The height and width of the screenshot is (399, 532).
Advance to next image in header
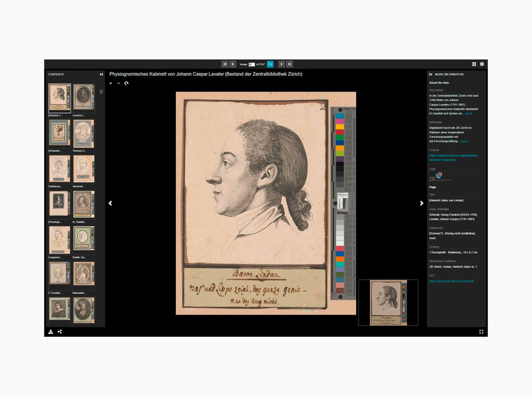pos(282,64)
